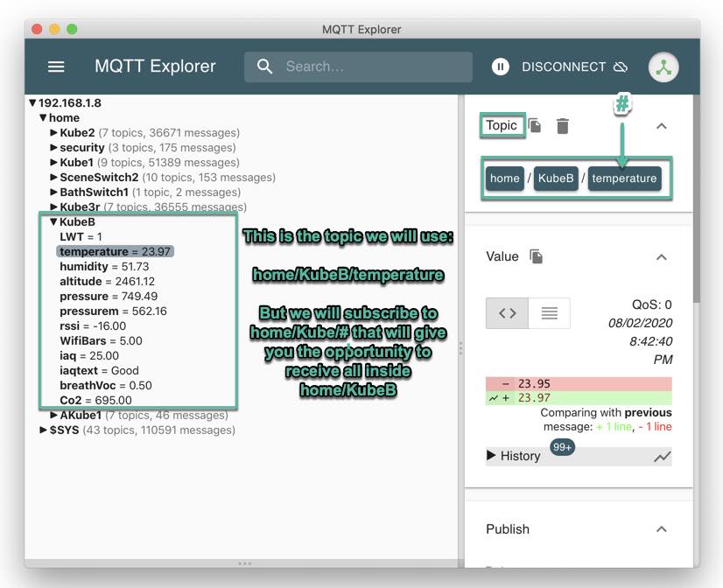Click the 99+ history count badge
Screen dimensions: 723x588
[x=562, y=447]
